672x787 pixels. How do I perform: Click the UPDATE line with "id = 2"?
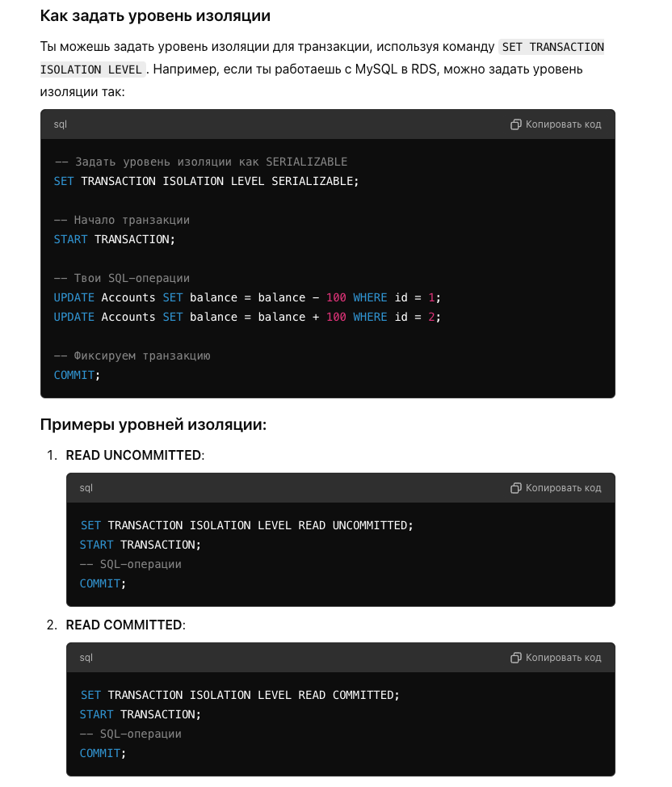tap(247, 318)
